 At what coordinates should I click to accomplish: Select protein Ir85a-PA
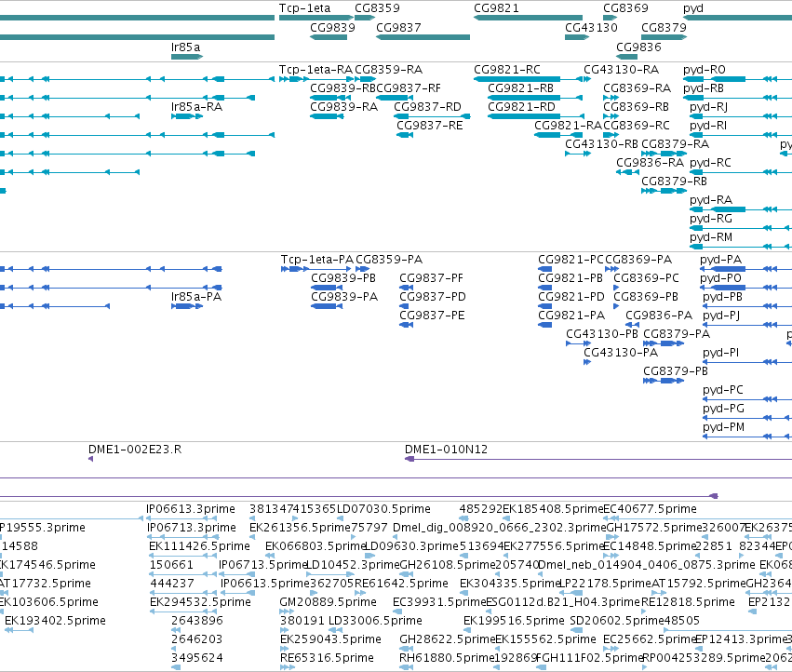point(196,297)
